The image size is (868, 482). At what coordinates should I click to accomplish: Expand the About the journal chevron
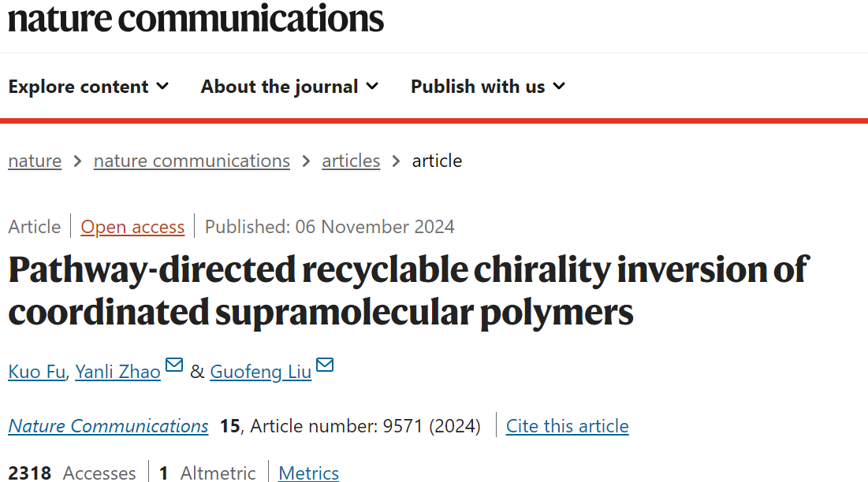point(372,86)
